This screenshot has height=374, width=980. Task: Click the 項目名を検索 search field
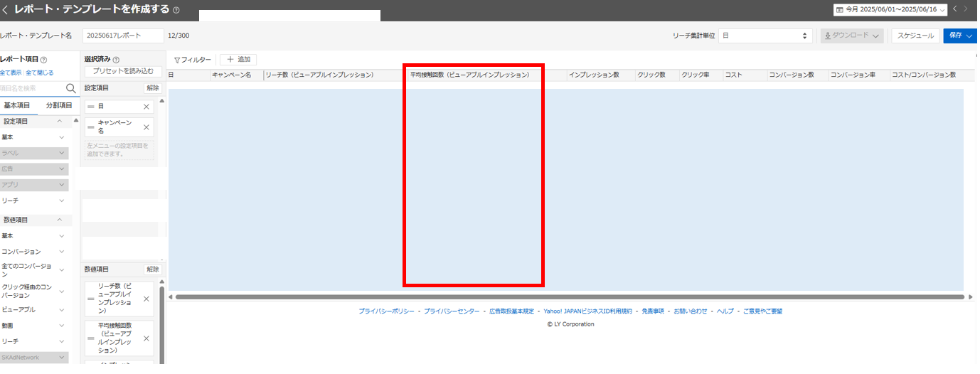(x=32, y=88)
